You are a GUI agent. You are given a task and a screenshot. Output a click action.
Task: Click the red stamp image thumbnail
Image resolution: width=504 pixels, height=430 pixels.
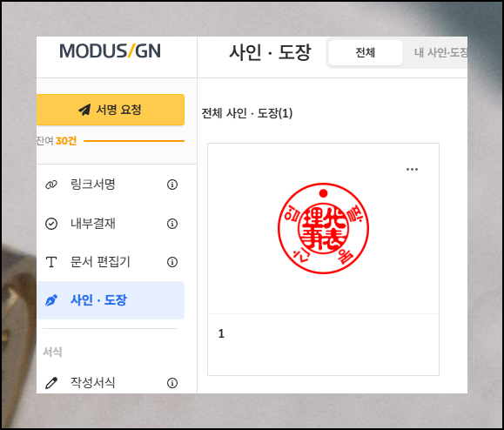point(323,229)
